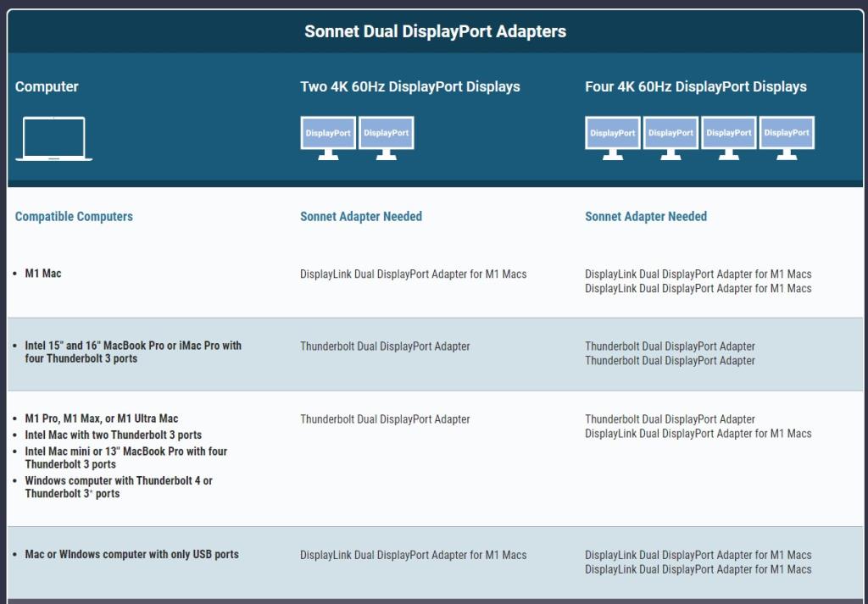Click the Compatible Computers subheading
This screenshot has height=604, width=868.
click(74, 216)
